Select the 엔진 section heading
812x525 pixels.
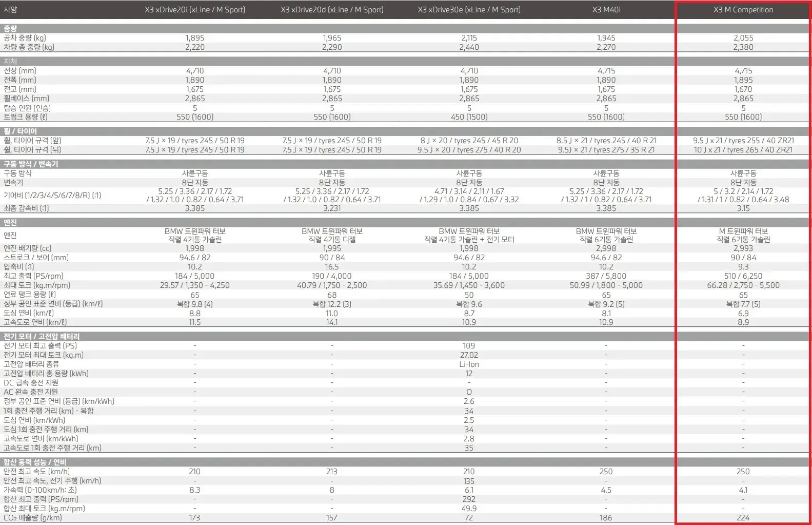click(x=10, y=223)
